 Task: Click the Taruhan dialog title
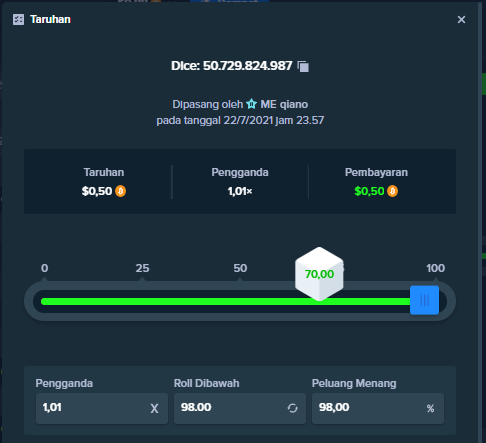(50, 19)
